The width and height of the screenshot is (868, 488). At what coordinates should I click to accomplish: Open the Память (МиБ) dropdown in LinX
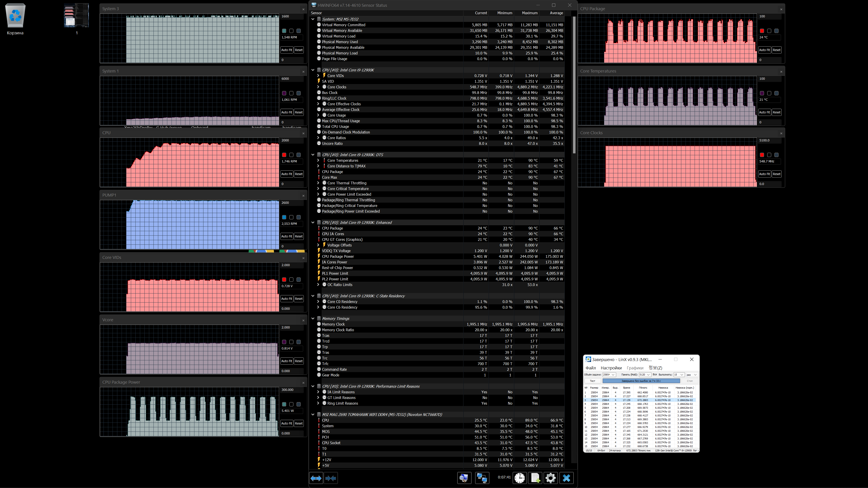[x=648, y=375]
